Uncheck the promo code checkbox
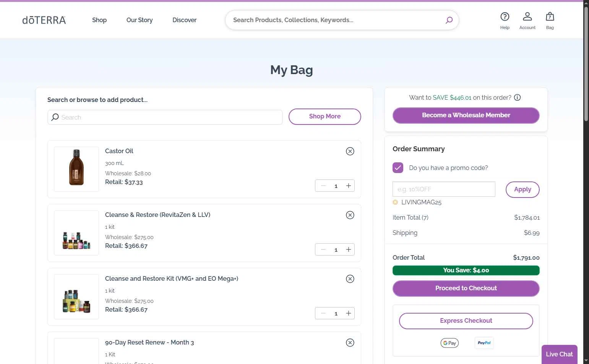This screenshot has width=589, height=364. click(x=398, y=168)
